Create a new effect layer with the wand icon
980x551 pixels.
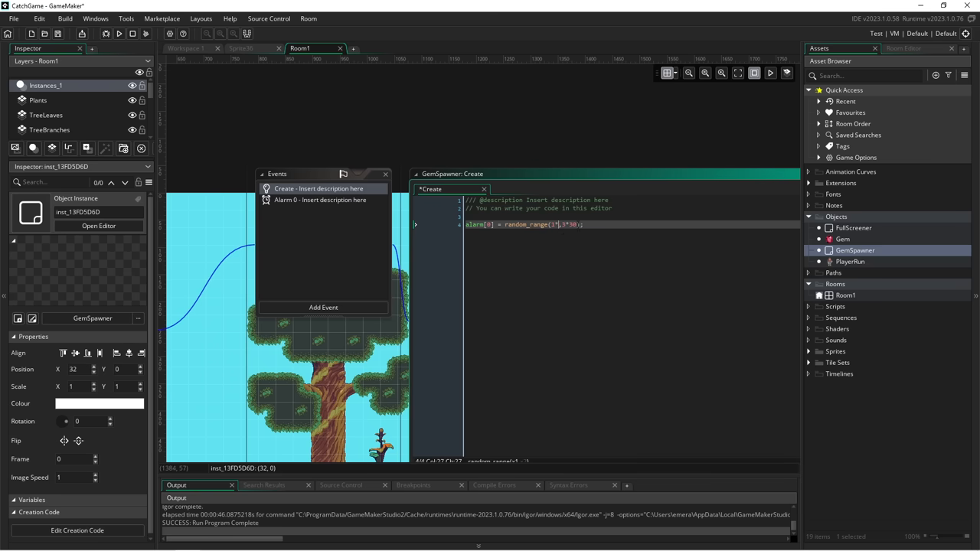(x=105, y=148)
